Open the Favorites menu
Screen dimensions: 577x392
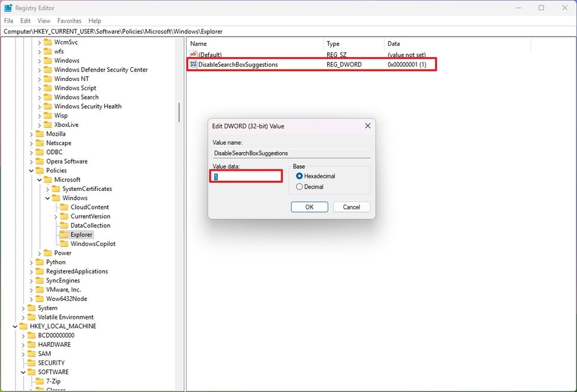[x=69, y=20]
